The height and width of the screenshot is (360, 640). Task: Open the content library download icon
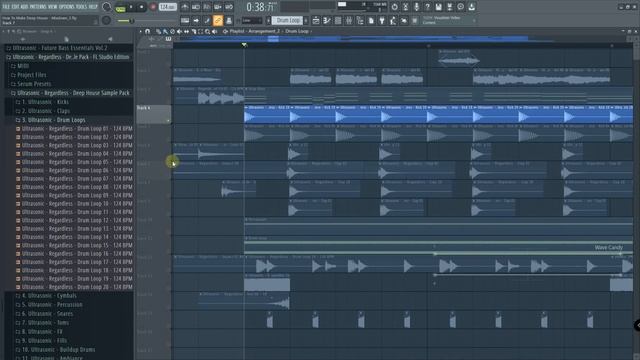pos(471,7)
